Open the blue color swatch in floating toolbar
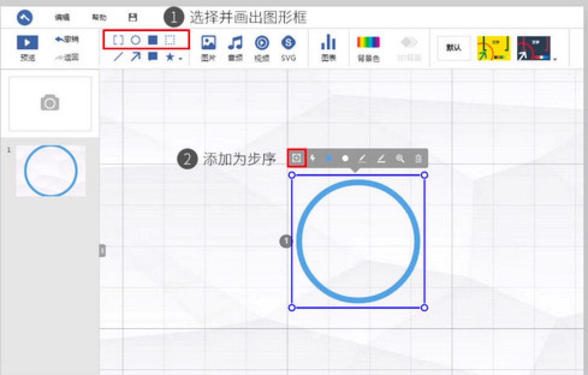This screenshot has width=588, height=375. pyautogui.click(x=329, y=158)
